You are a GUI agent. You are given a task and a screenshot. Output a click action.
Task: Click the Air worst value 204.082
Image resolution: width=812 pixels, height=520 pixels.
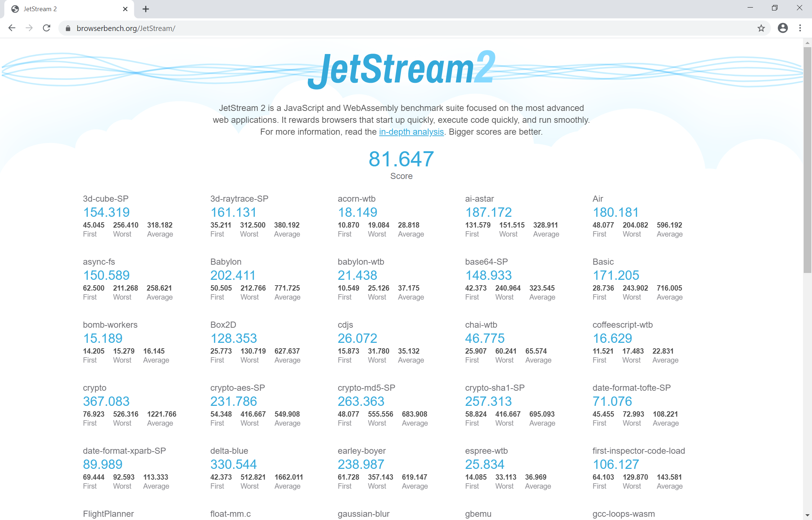click(x=635, y=225)
